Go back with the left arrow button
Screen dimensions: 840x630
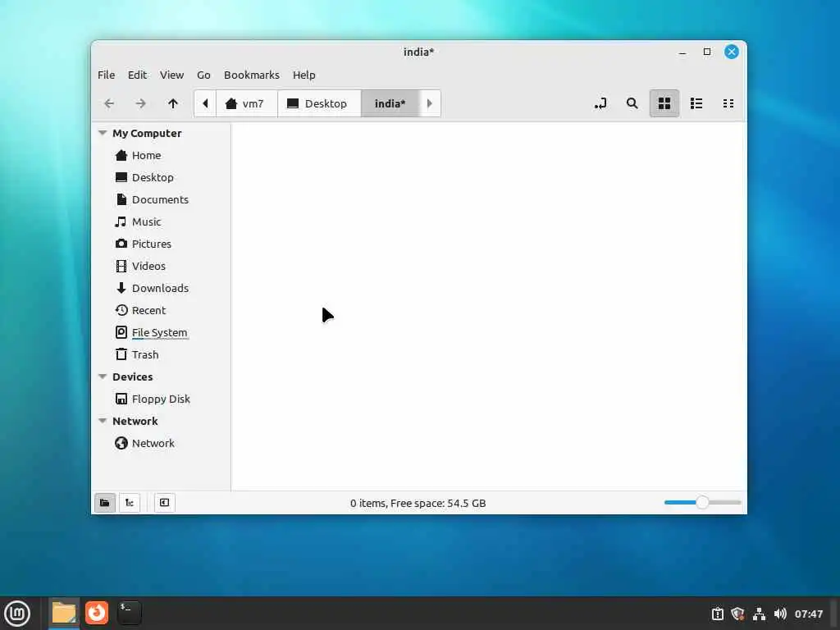click(x=109, y=103)
